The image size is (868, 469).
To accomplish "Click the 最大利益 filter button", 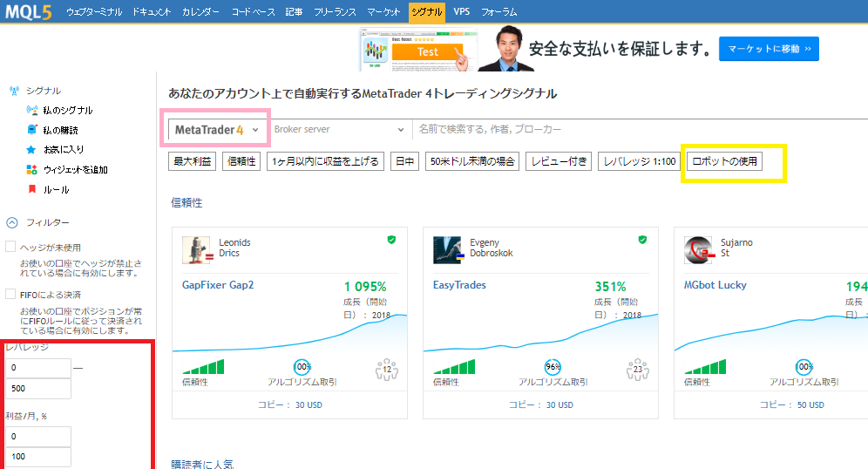I will click(192, 161).
